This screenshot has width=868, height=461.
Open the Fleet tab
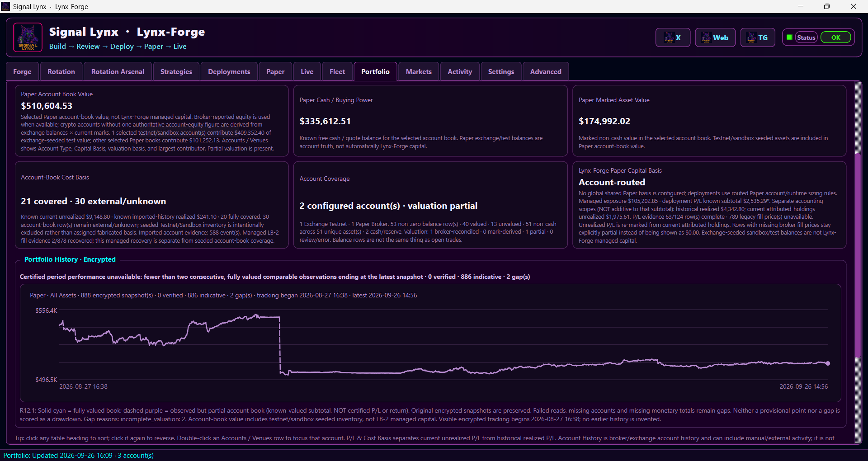pos(337,72)
